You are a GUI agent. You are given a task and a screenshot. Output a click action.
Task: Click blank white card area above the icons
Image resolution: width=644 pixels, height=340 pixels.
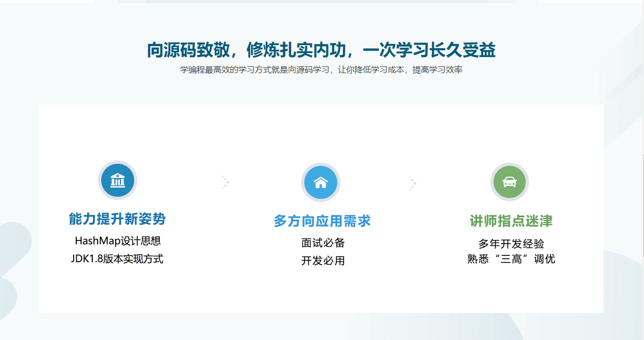pyautogui.click(x=321, y=130)
